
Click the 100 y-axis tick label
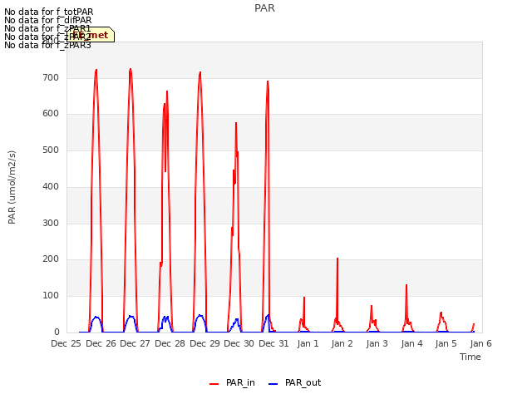51,296
